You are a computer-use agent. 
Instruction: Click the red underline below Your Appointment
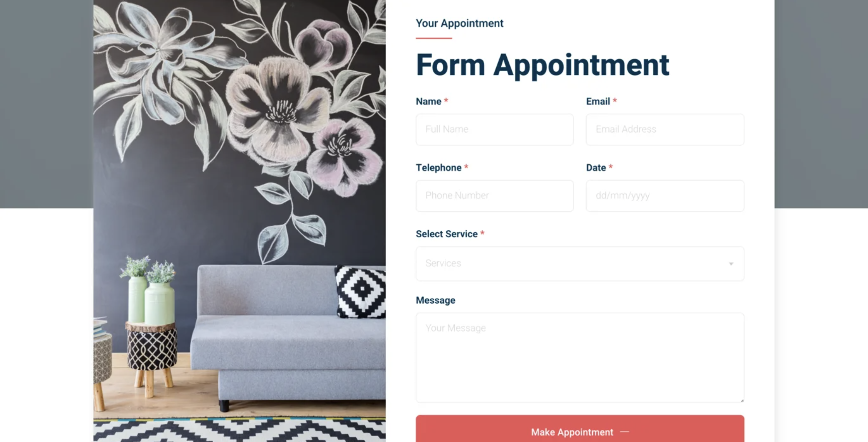pyautogui.click(x=434, y=39)
